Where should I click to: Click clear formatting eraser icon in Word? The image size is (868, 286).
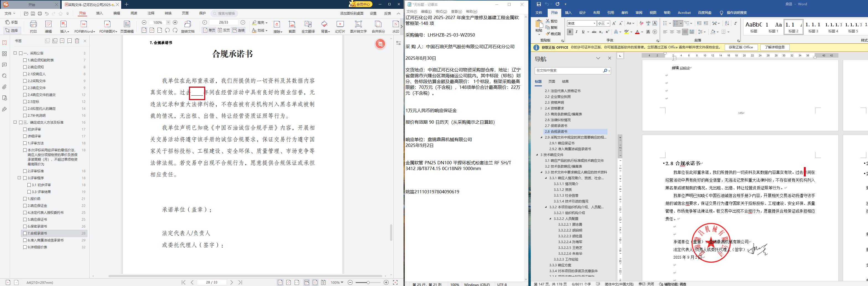click(641, 23)
